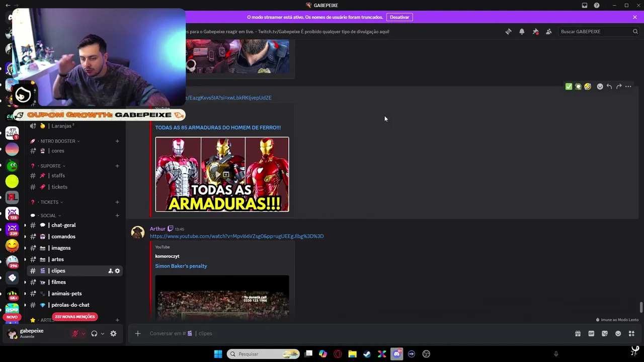
Task: Open clipes channel settings gear
Action: tap(118, 271)
